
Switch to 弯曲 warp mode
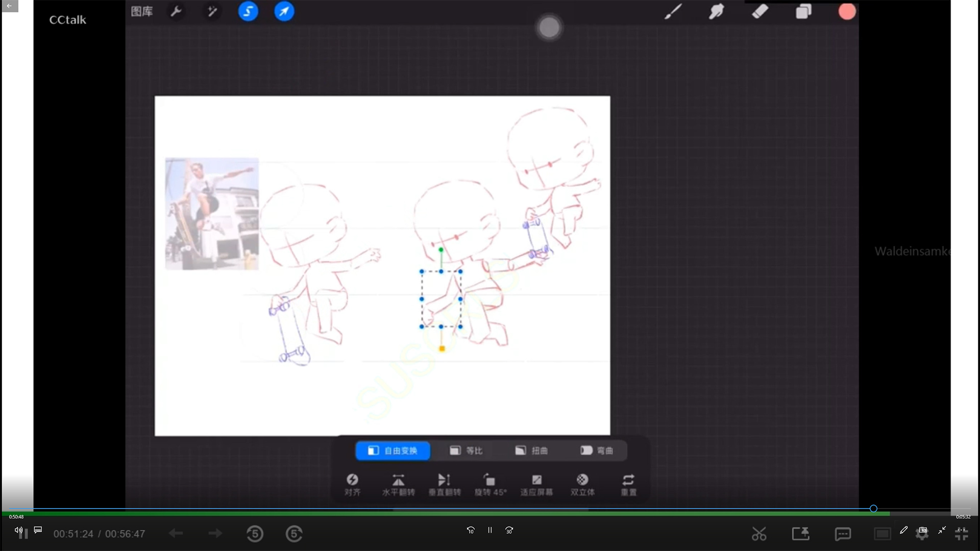[x=596, y=450]
